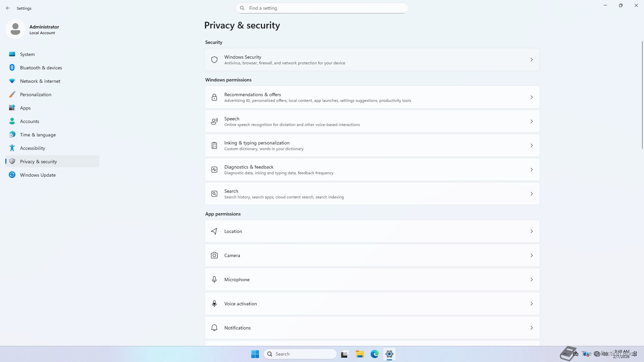Viewport: 644px width, 362px height.
Task: Click the vertical page scrollbar
Action: click(642, 96)
